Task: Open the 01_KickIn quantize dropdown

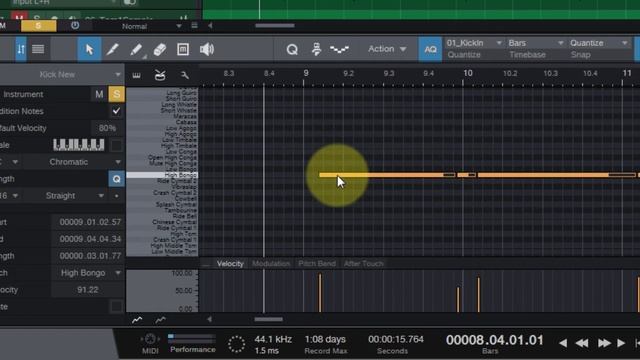Action: 499,43
